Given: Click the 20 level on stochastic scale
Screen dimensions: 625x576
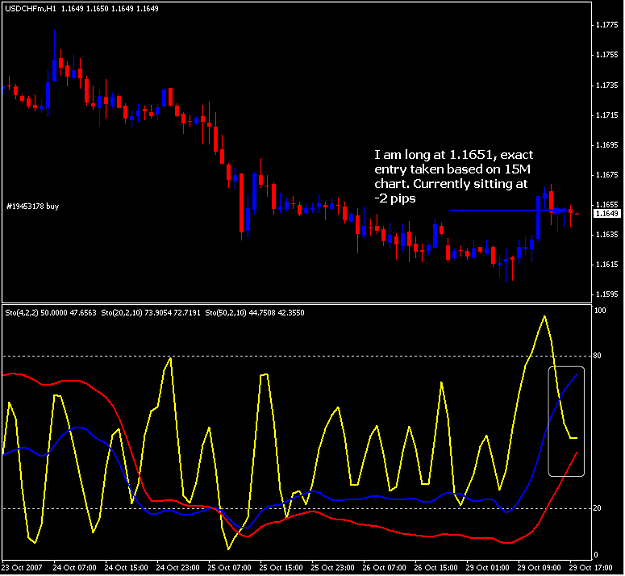Looking at the screenshot, I should 597,508.
